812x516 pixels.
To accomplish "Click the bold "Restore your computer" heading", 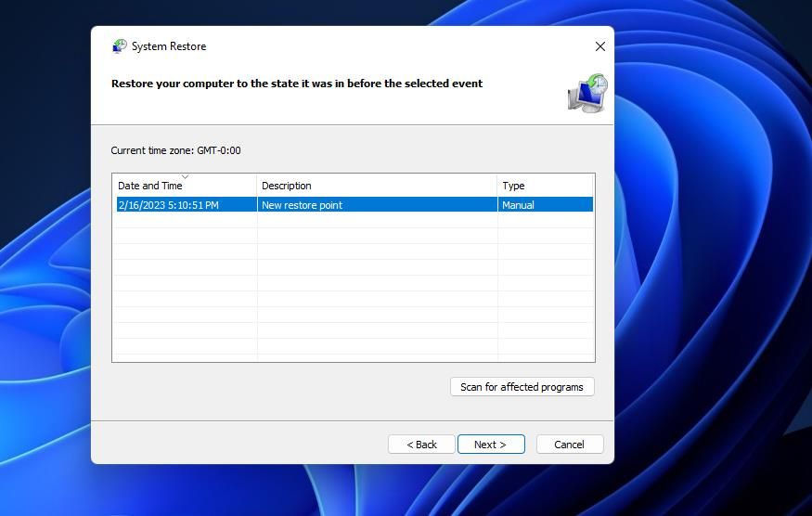I will pyautogui.click(x=297, y=84).
